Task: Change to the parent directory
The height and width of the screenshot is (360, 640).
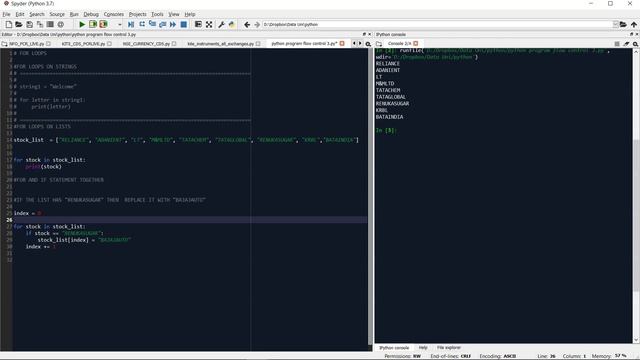Action: (634, 24)
